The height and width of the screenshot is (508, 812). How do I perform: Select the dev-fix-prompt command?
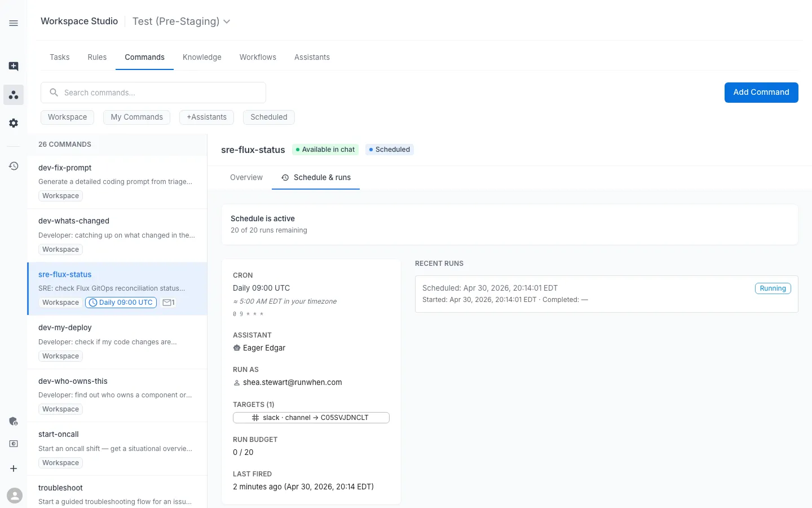117,182
